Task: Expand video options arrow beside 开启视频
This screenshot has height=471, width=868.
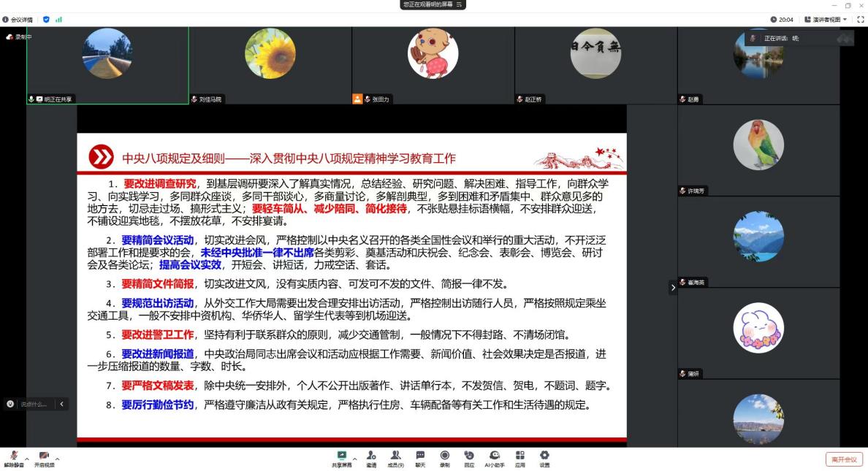Action: click(x=57, y=459)
